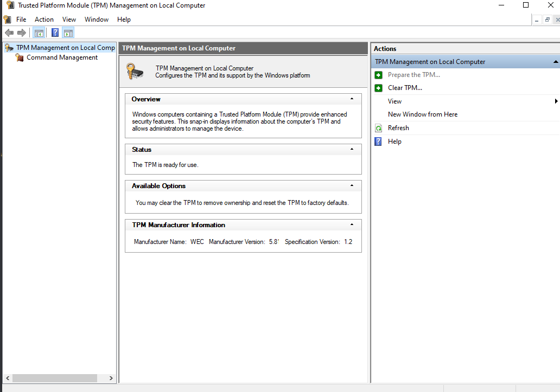
Task: Expand the View submenu arrow in Actions
Action: tap(556, 101)
